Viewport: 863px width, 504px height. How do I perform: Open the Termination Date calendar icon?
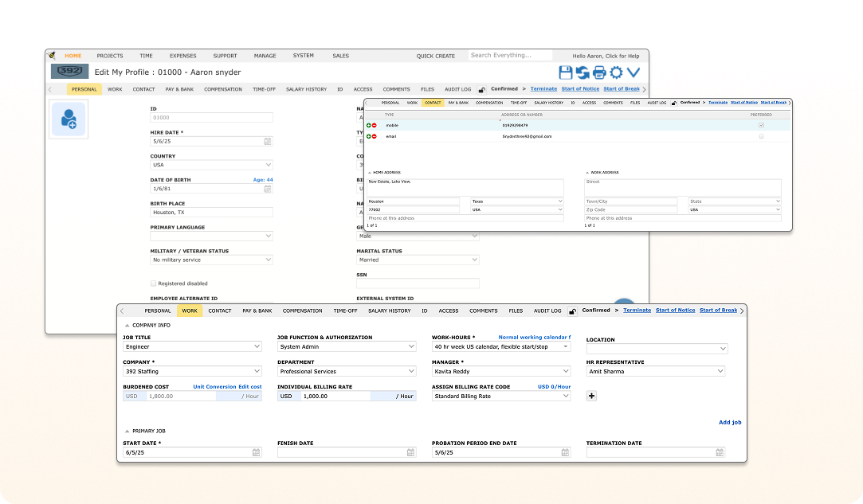click(x=720, y=452)
